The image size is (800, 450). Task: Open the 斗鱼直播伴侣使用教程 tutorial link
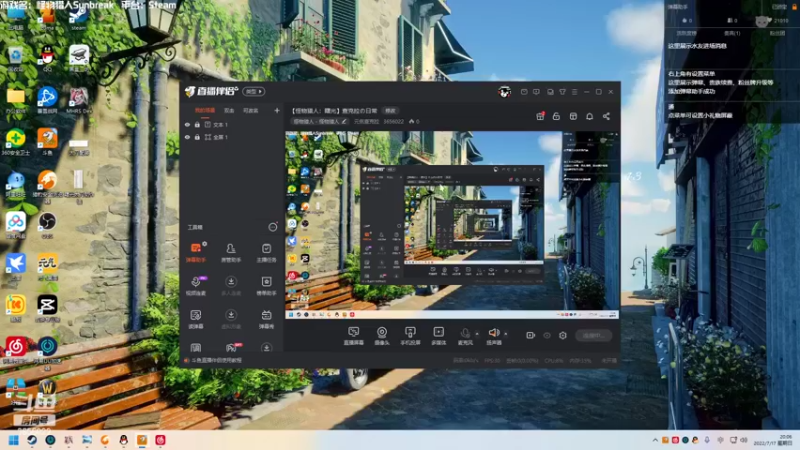coord(216,360)
